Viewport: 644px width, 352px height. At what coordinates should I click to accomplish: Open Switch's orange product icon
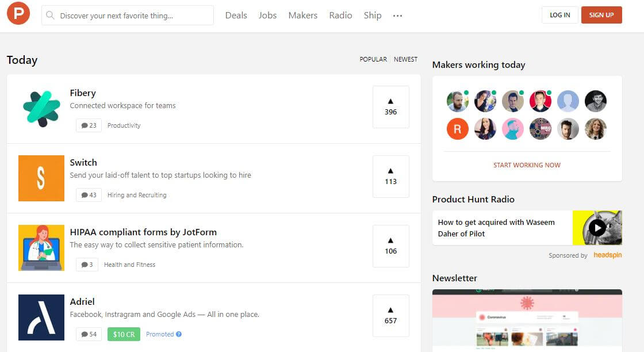(41, 178)
